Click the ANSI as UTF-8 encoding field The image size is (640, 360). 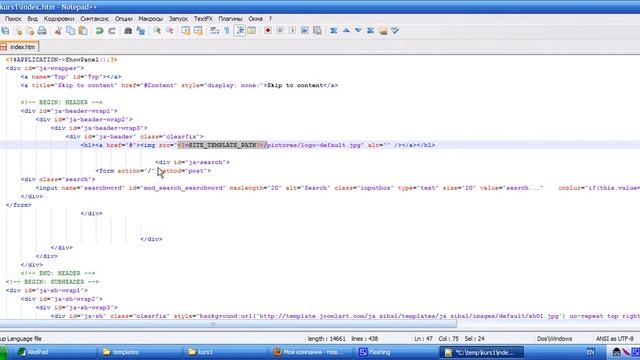tap(614, 339)
